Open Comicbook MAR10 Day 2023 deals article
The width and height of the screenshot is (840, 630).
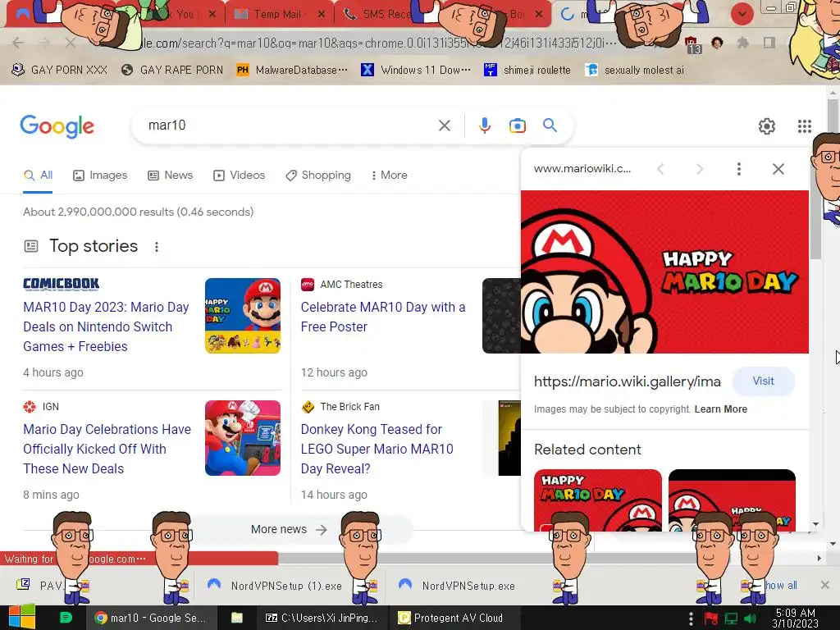coord(106,326)
